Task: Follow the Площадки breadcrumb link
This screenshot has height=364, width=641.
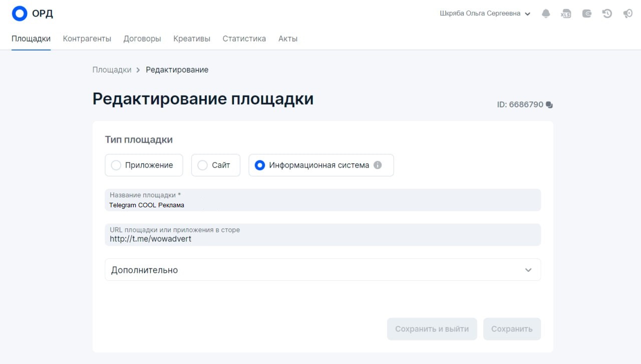Action: click(112, 70)
